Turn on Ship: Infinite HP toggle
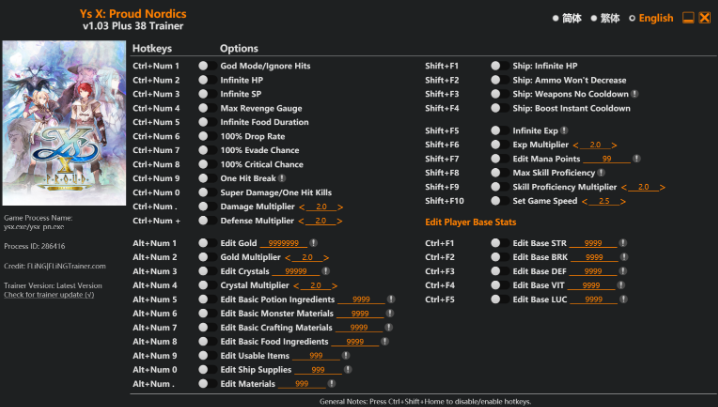Viewport: 718px width, 407px height. (x=500, y=66)
